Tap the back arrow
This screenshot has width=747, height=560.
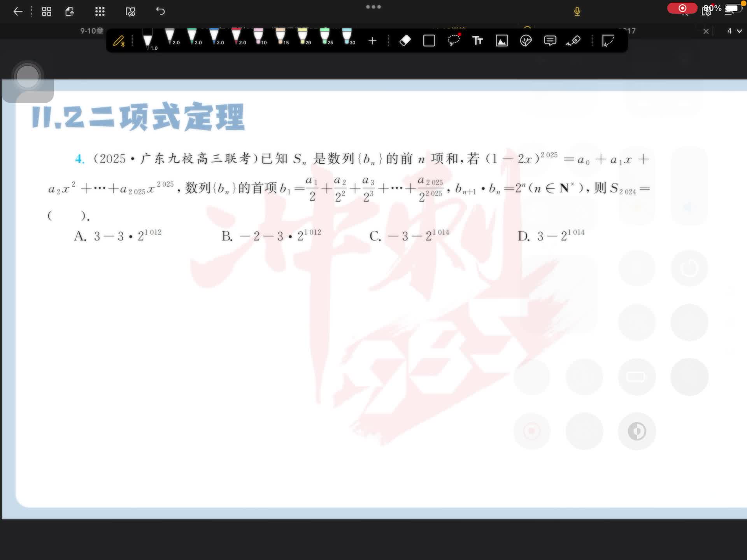coord(18,12)
